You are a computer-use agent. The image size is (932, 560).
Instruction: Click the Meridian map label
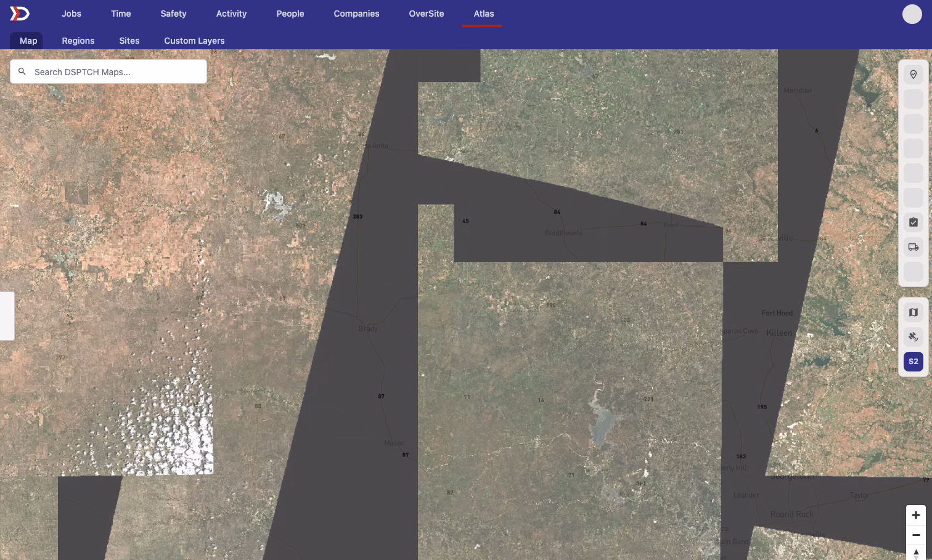pos(798,91)
